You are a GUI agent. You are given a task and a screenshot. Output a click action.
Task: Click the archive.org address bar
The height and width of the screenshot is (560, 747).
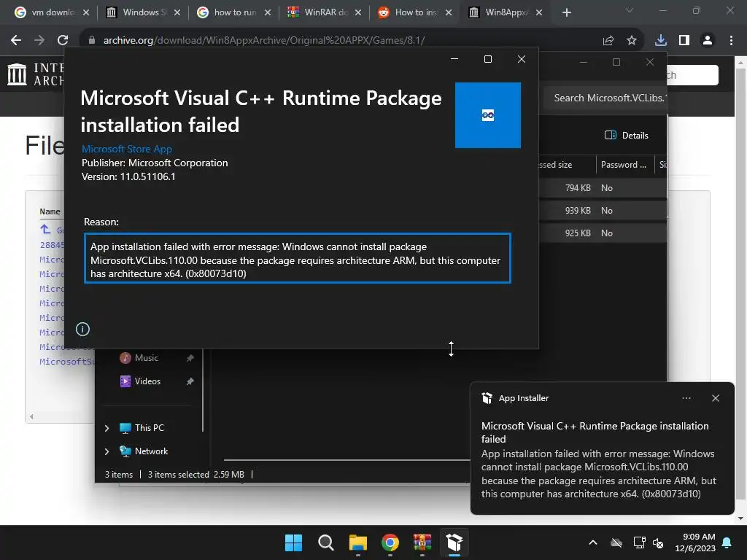[x=343, y=40]
